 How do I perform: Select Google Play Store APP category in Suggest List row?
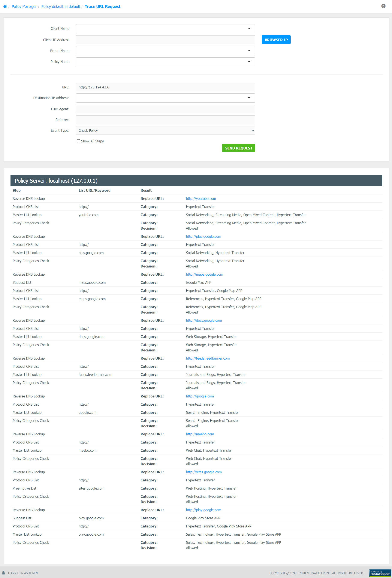pyautogui.click(x=203, y=518)
